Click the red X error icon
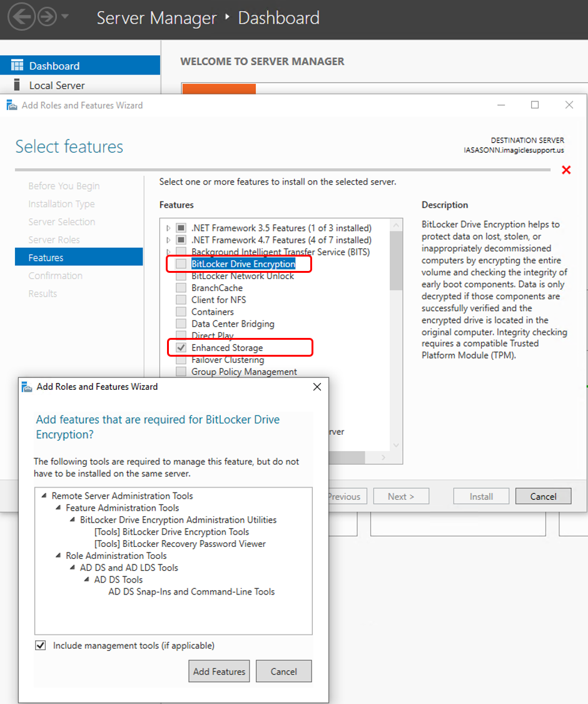588x704 pixels. (566, 170)
